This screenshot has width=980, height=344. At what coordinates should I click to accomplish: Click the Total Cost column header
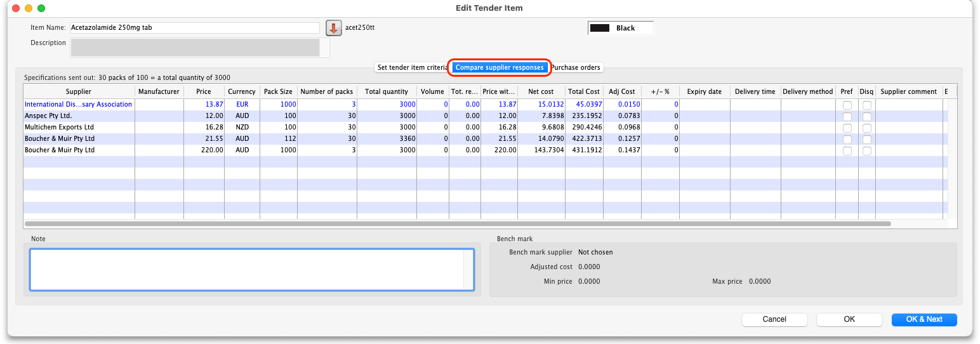[583, 91]
